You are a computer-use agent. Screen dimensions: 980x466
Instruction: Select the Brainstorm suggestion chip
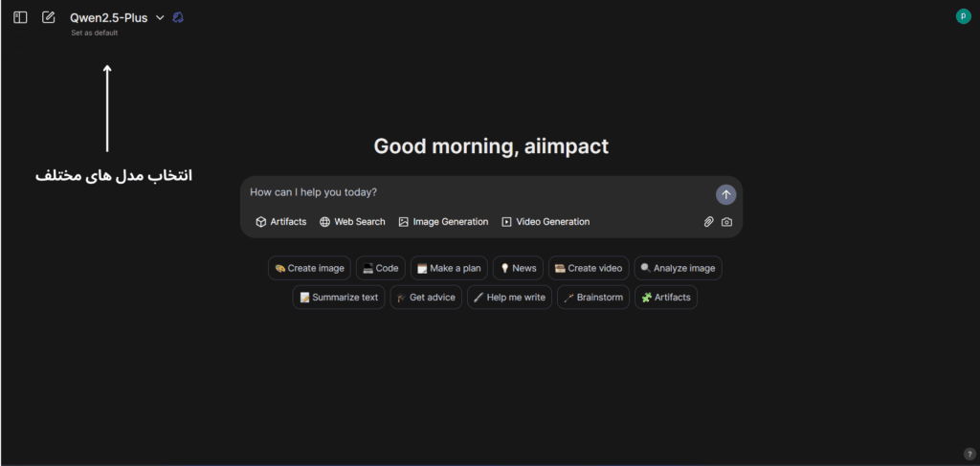(x=593, y=298)
